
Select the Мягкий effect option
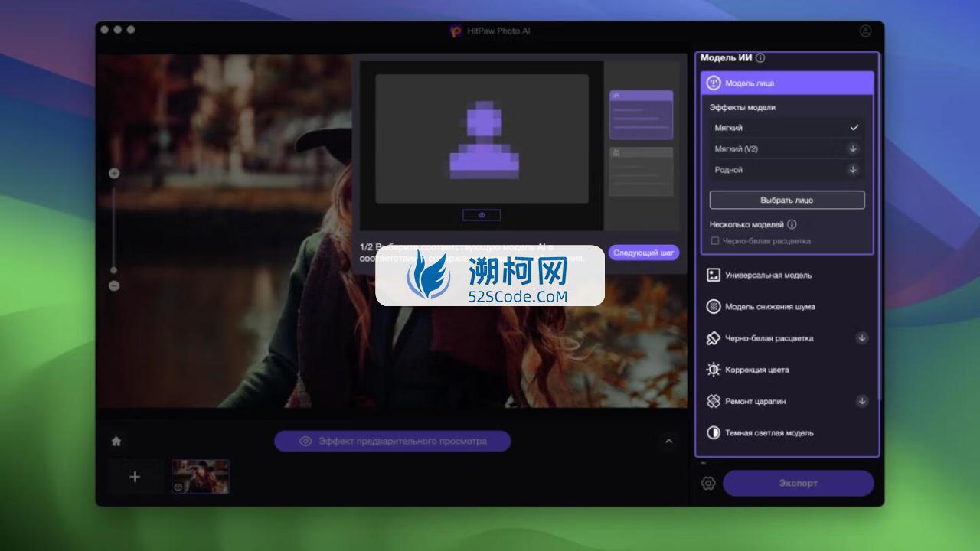point(786,128)
